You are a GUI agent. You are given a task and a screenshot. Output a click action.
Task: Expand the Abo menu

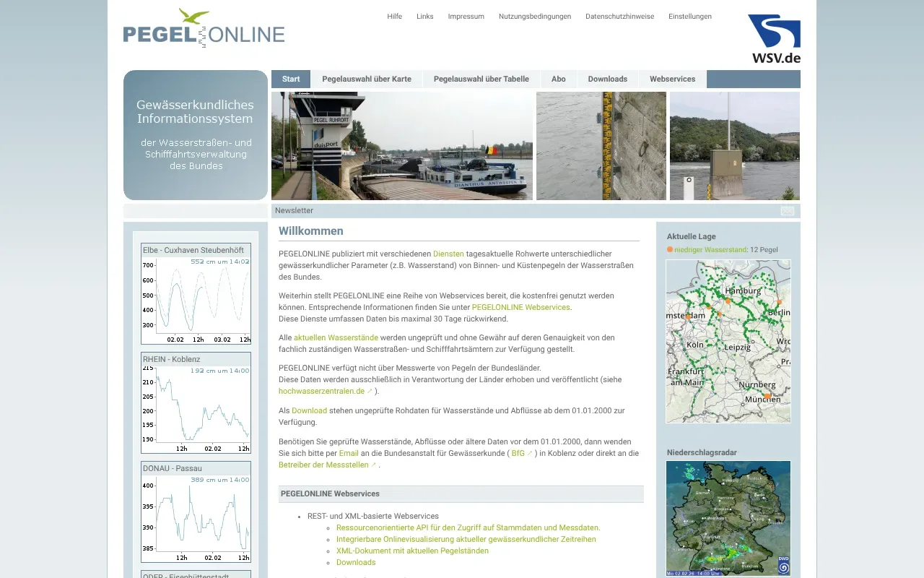558,79
